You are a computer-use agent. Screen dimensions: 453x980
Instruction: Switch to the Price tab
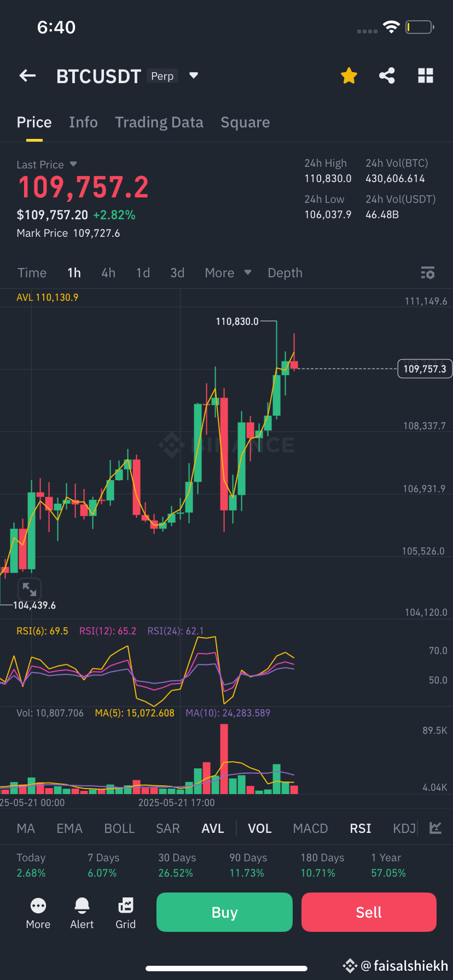pos(34,122)
